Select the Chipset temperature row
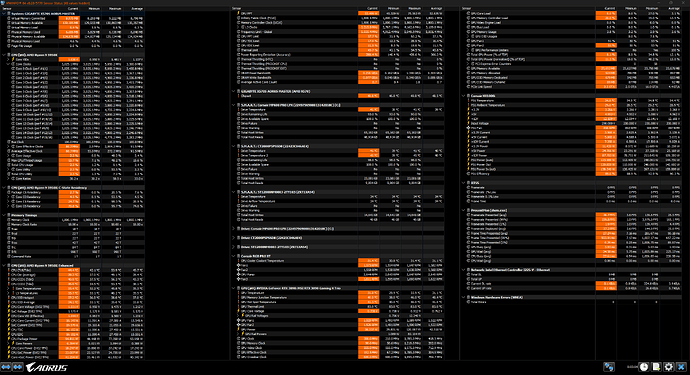The width and height of the screenshot is (690, 375). (x=338, y=96)
